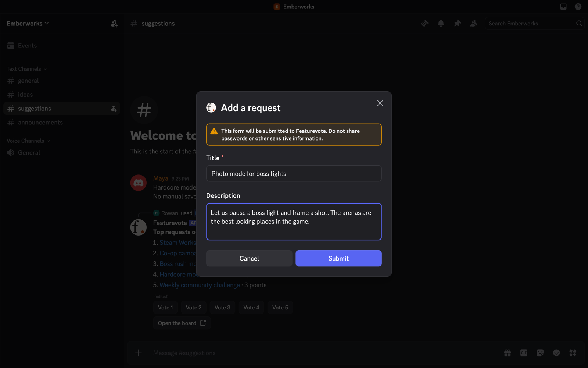Close the Add a request dialog

click(380, 103)
